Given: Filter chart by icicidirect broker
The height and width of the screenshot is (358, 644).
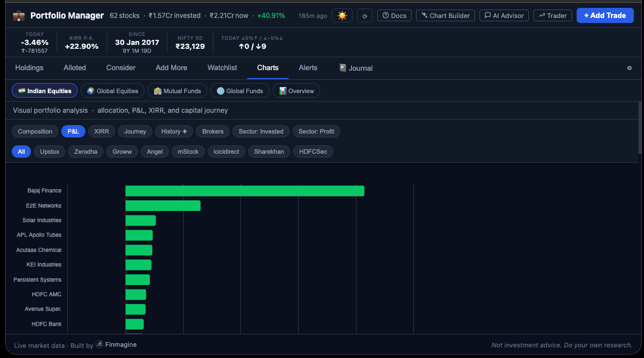Looking at the screenshot, I should click(x=226, y=152).
